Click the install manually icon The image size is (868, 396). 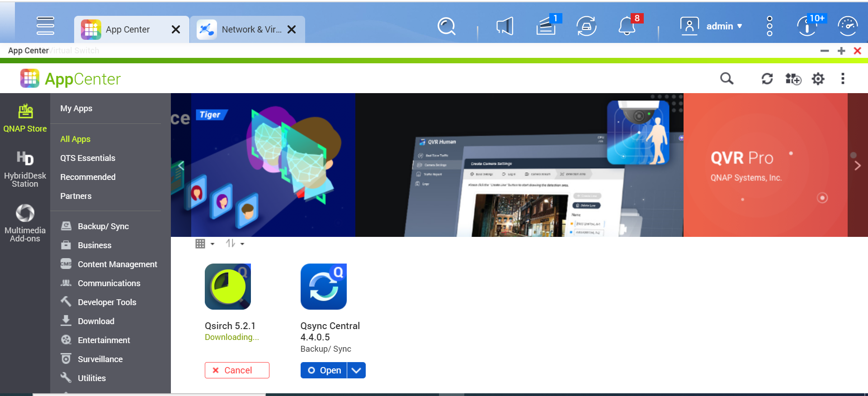point(793,79)
